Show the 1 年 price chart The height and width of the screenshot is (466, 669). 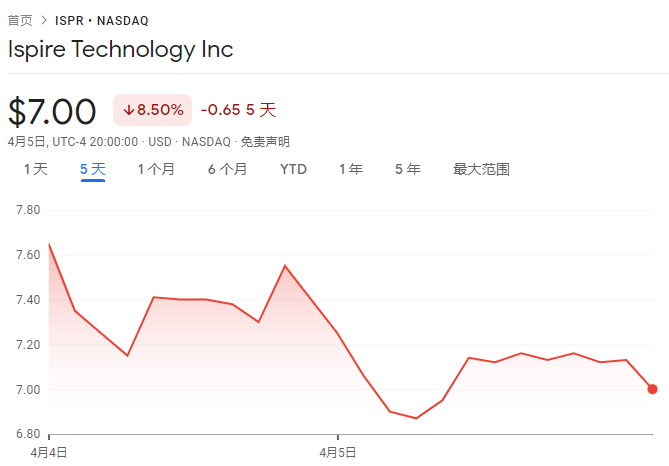(x=351, y=169)
